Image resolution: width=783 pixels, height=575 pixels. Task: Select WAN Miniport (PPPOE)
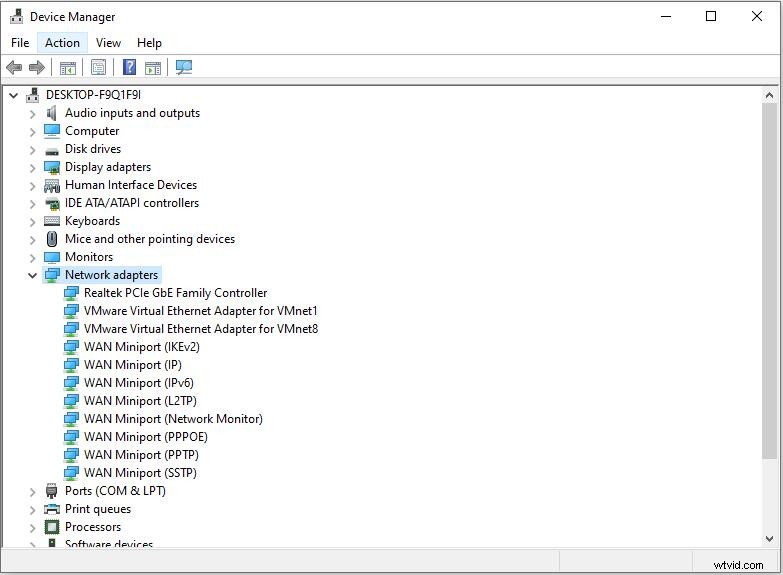(146, 437)
